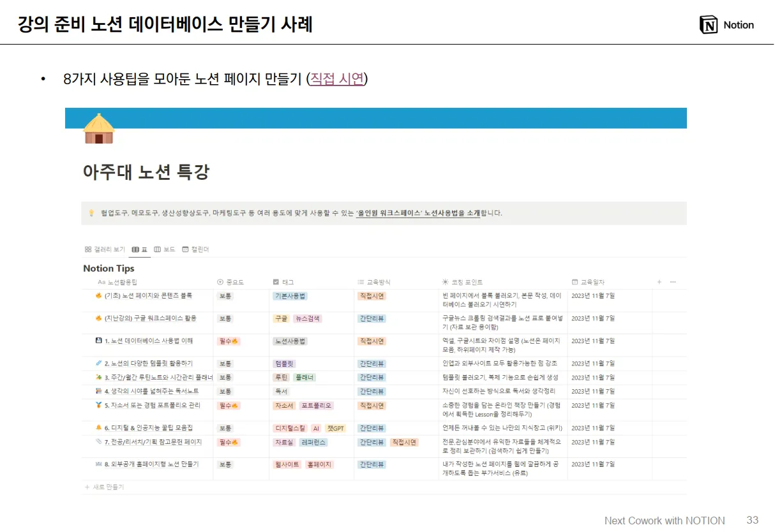Open the 코칭 포인트 column header menu
Screen dimensions: 775x532
(463, 282)
